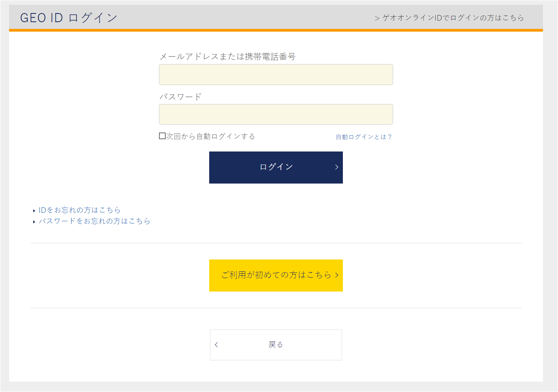Image resolution: width=558 pixels, height=392 pixels.
Task: Open the IDをお忘れの方はこちら link
Action: point(79,210)
